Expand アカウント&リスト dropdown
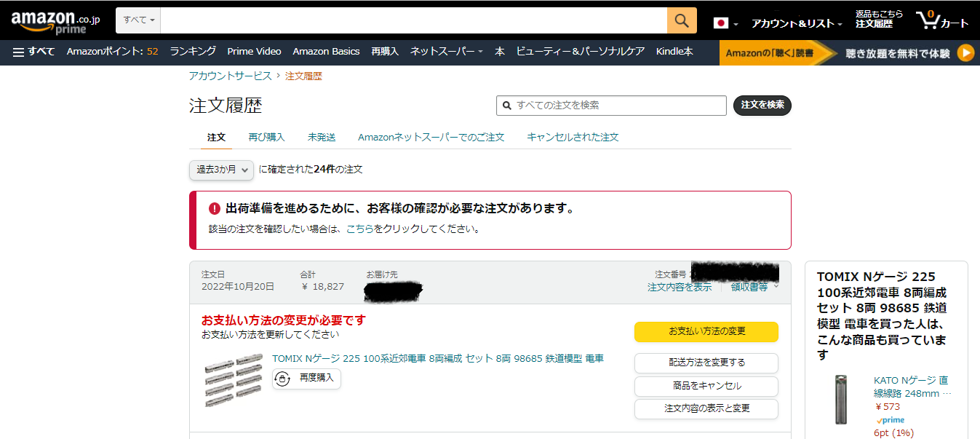Image resolution: width=980 pixels, height=439 pixels. [797, 23]
